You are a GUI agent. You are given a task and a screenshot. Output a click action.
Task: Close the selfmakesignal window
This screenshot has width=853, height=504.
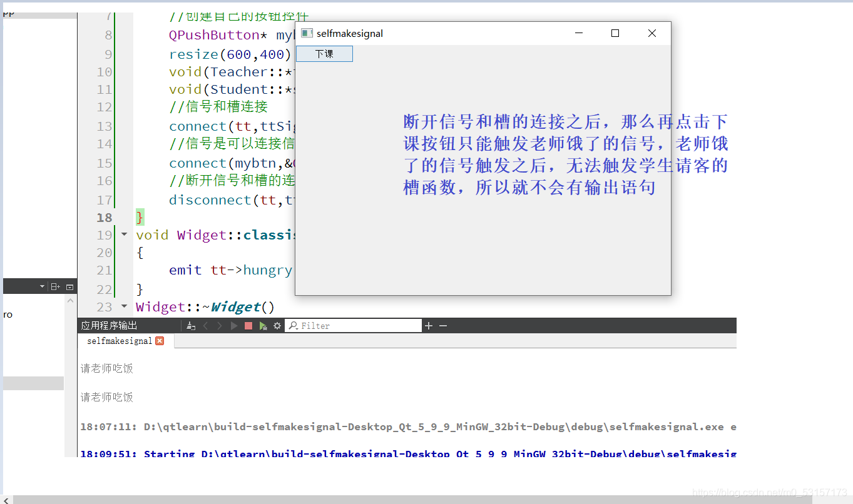652,33
